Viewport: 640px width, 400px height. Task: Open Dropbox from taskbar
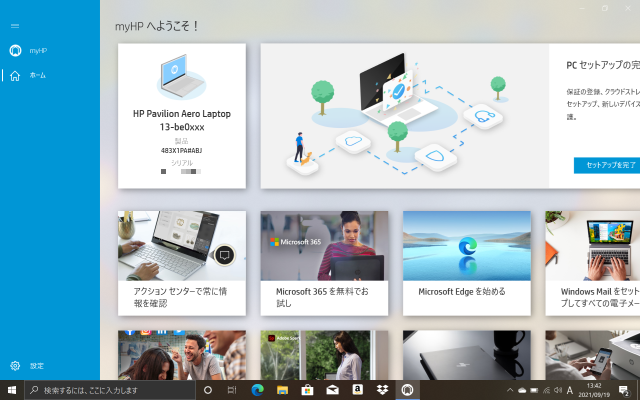(382, 390)
